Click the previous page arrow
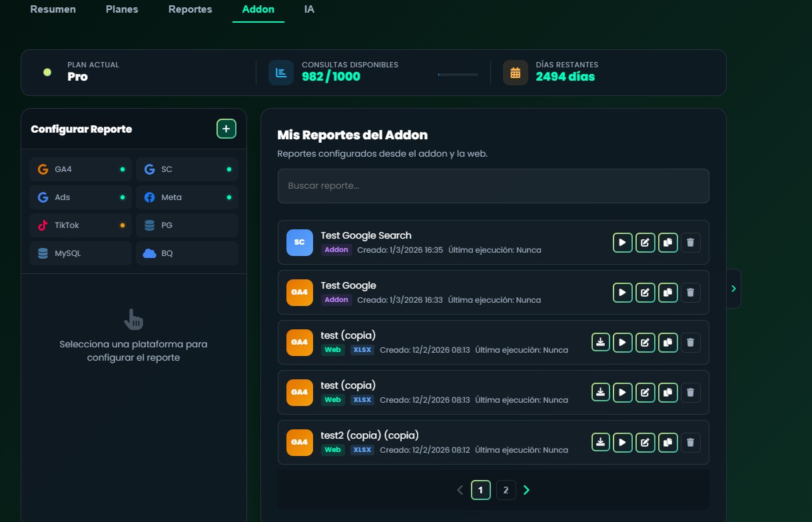Image resolution: width=812 pixels, height=522 pixels. 460,491
